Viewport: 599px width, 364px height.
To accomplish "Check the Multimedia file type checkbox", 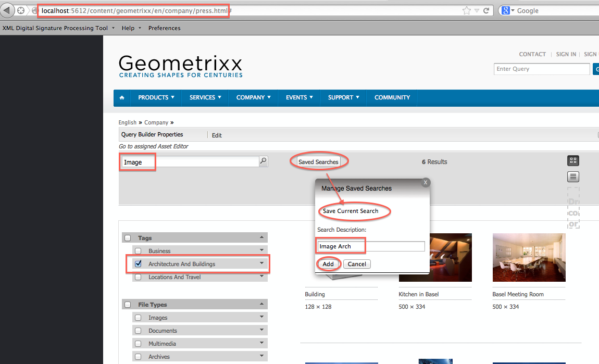I will [138, 344].
